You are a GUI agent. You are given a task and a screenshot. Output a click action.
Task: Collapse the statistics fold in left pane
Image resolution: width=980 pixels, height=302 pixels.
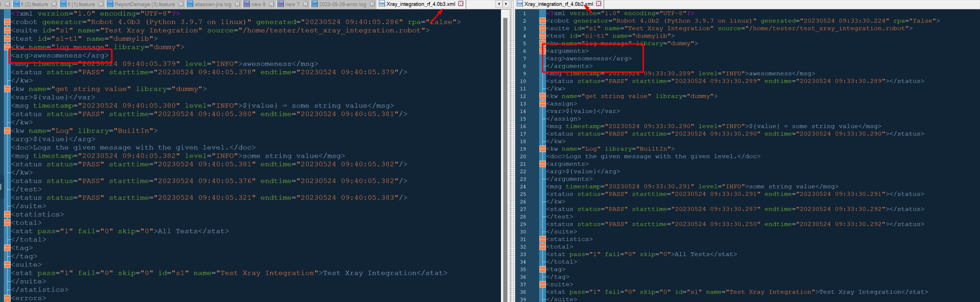7,214
